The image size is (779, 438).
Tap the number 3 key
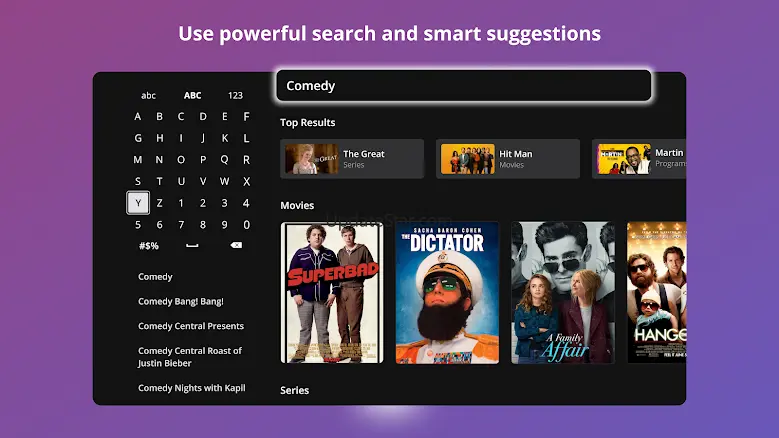225,203
